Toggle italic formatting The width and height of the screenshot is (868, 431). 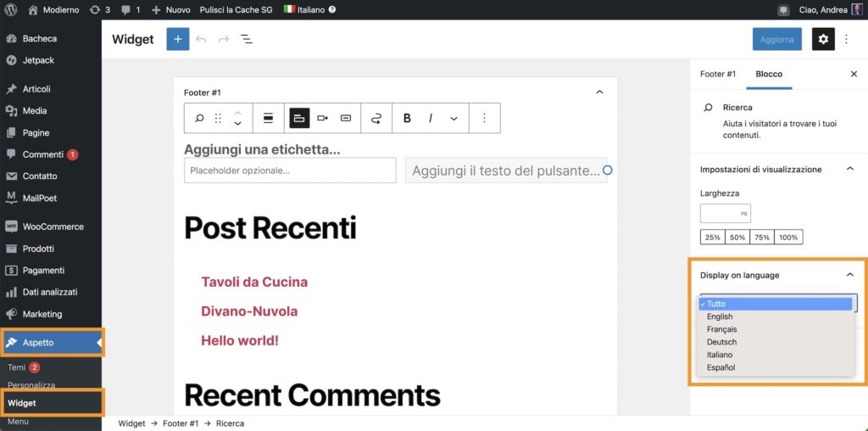coord(430,118)
